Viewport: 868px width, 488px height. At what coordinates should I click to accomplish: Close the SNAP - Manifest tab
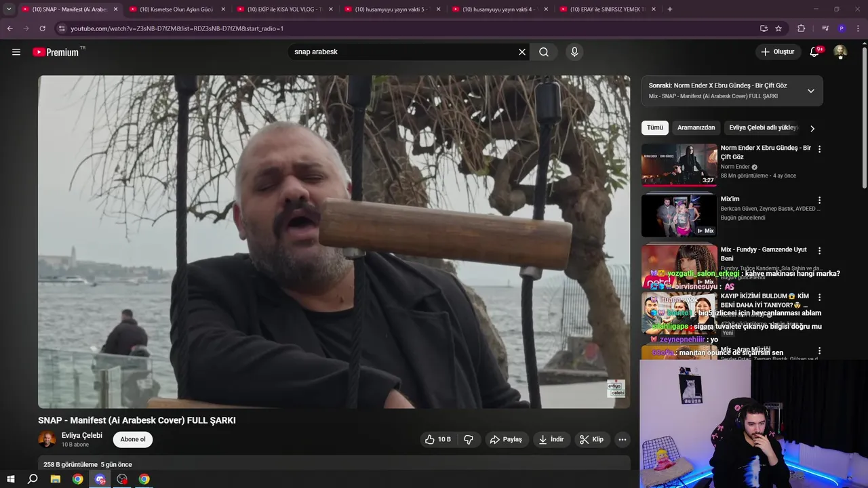click(115, 9)
